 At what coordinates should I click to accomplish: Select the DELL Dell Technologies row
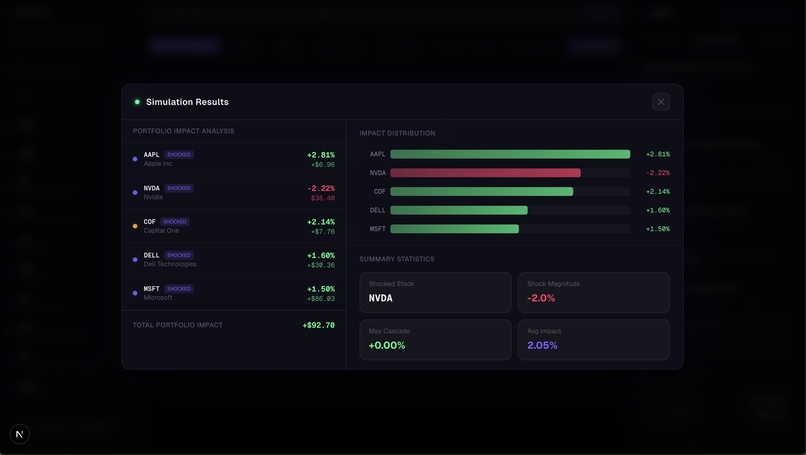234,260
